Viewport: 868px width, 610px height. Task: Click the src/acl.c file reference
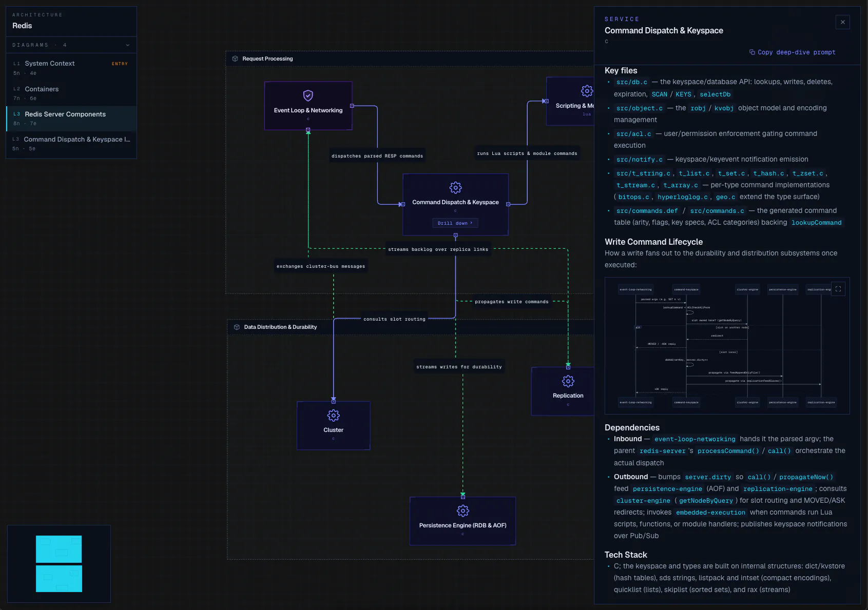pyautogui.click(x=634, y=134)
